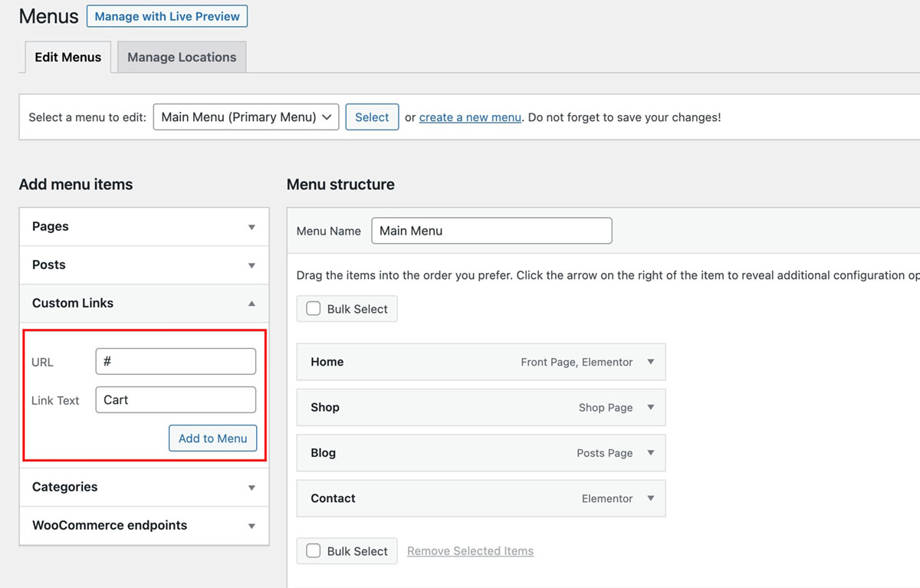Viewport: 920px width, 588px height.
Task: Open the Shop menu item settings arrow
Action: click(650, 407)
